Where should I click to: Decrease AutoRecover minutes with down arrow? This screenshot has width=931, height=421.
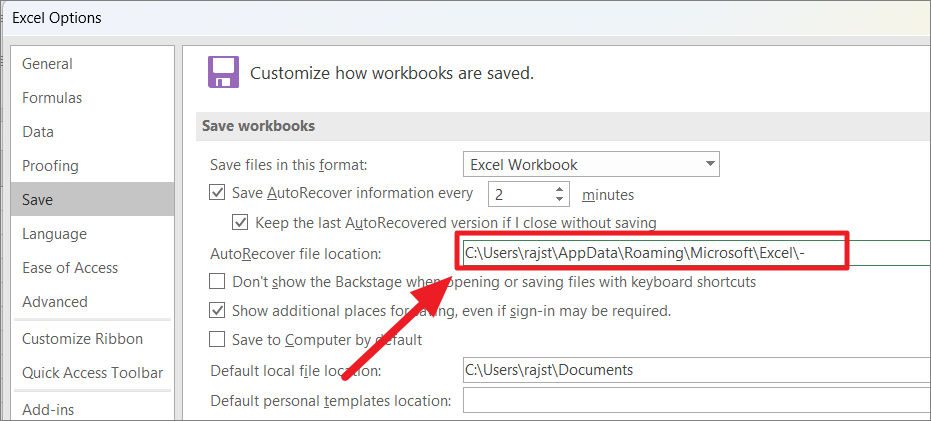pos(559,200)
